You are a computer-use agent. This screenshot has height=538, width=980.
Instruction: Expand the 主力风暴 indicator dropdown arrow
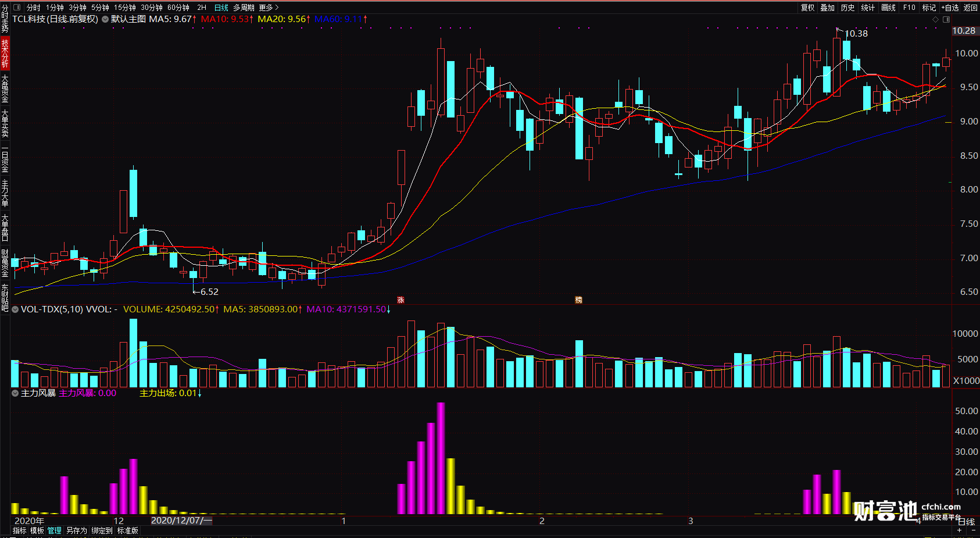(x=16, y=393)
